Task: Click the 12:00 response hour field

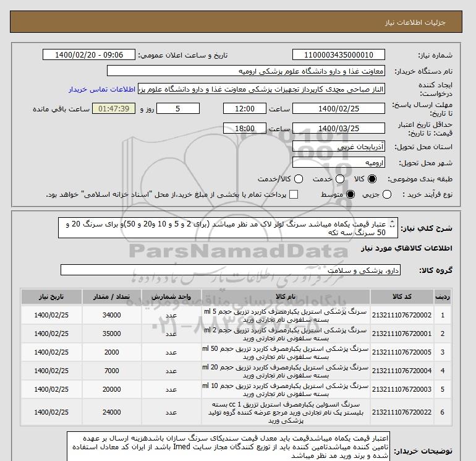Action: [244, 109]
